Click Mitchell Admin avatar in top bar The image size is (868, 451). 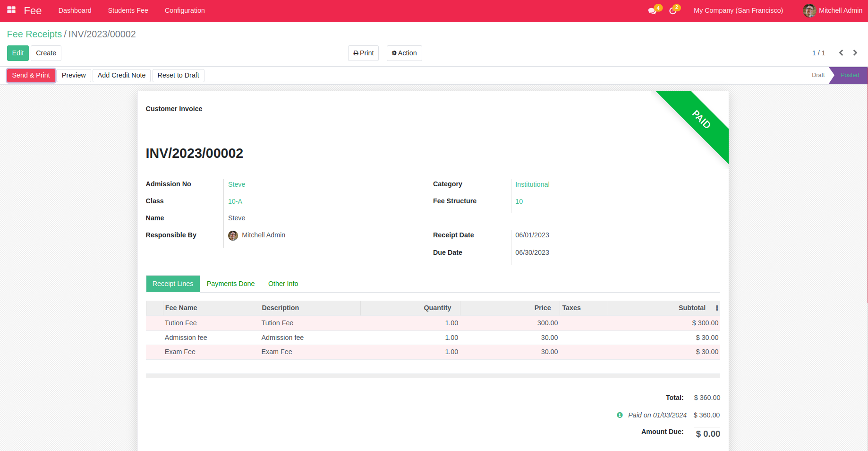click(809, 10)
